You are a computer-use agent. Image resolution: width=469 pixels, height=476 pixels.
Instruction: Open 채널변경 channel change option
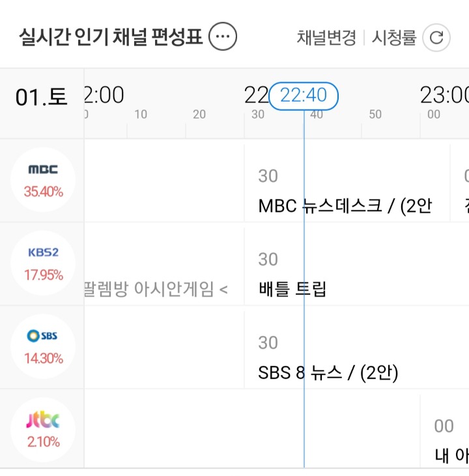point(326,38)
